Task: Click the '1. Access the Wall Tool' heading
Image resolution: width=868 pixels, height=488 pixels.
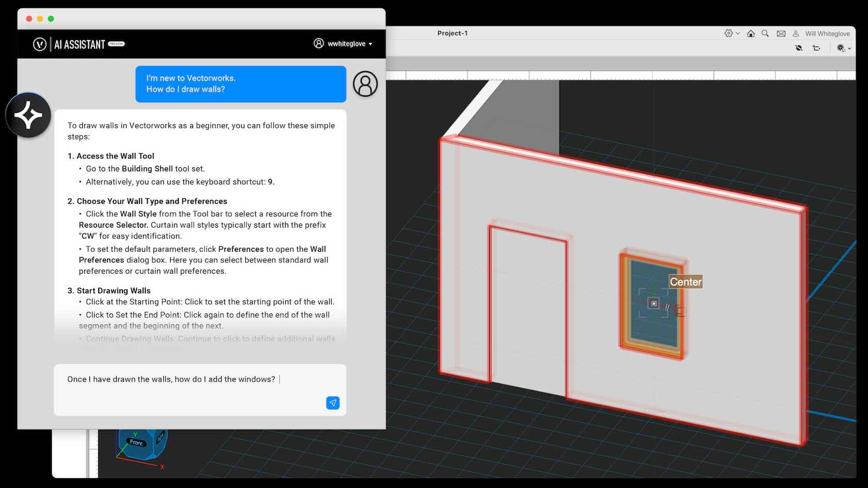Action: pyautogui.click(x=111, y=156)
